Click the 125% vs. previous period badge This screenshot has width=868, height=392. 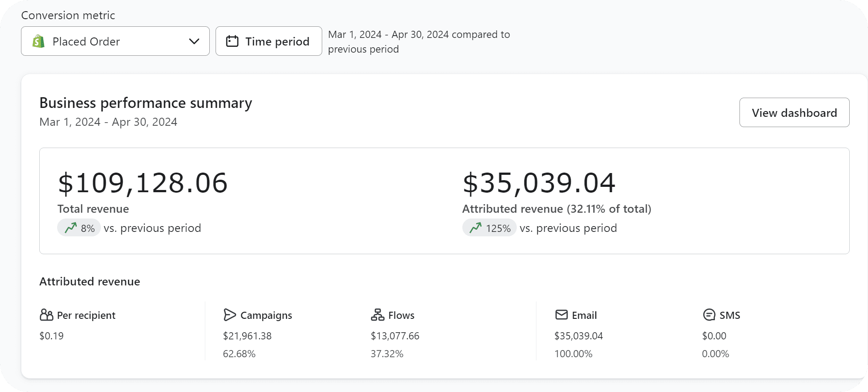pos(490,228)
